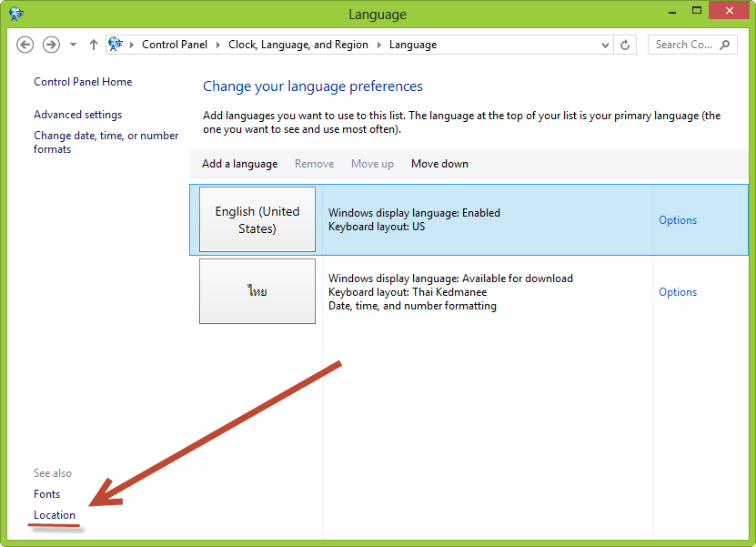Open the Clock, Language, and Region breadcrumb
The width and height of the screenshot is (756, 547).
[x=298, y=45]
